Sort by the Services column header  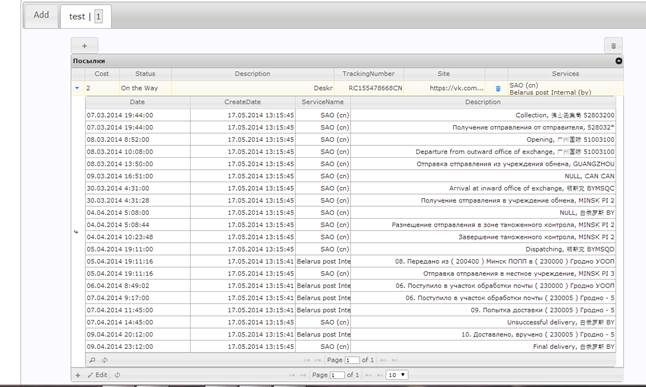pyautogui.click(x=565, y=74)
